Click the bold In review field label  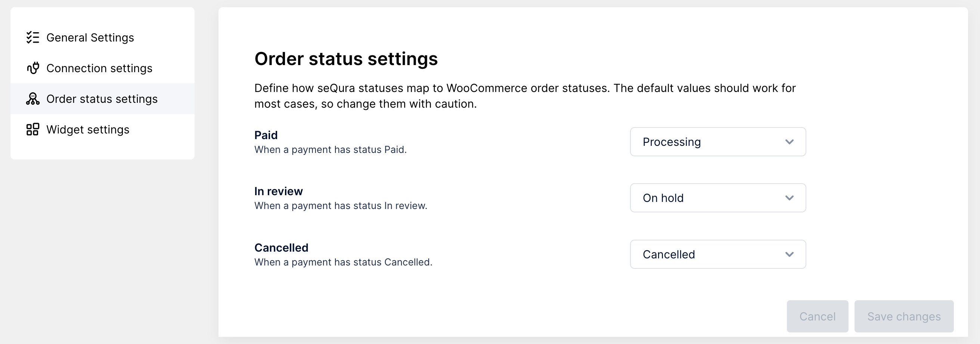(279, 191)
